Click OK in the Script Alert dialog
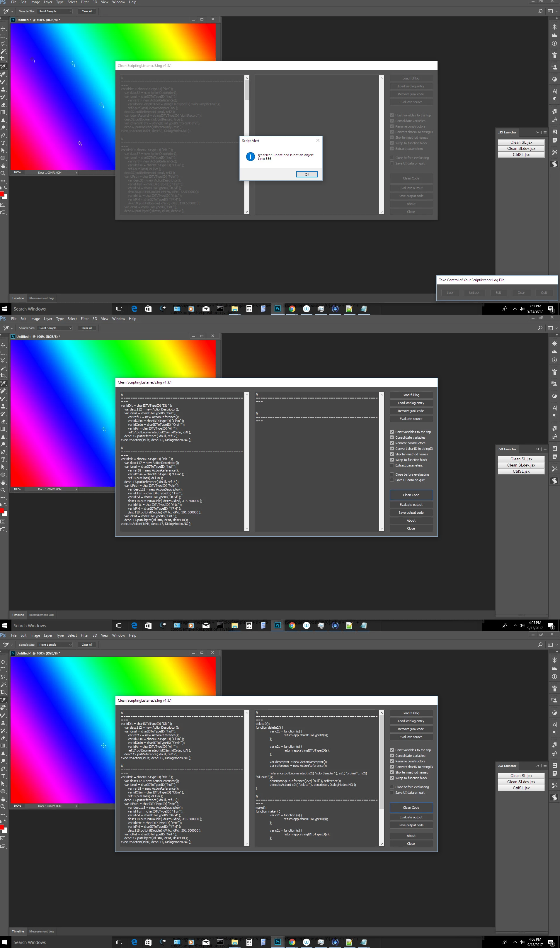Viewport: 560px width, 948px height. tap(307, 174)
